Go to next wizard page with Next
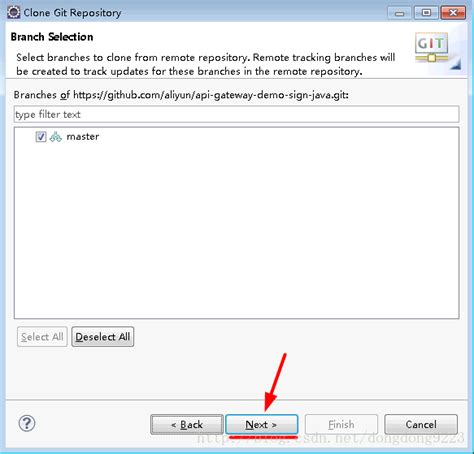Image resolution: width=474 pixels, height=454 pixels. pyautogui.click(x=262, y=424)
